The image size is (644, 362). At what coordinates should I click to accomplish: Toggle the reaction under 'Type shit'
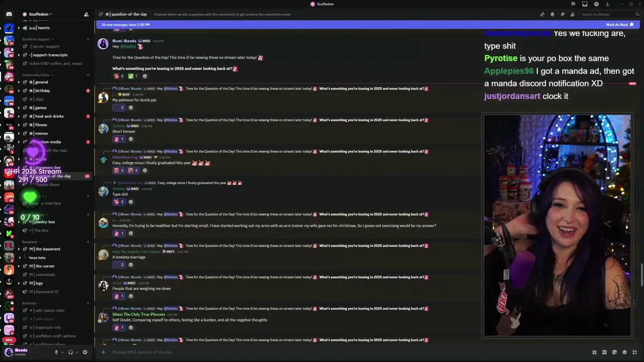[119, 202]
